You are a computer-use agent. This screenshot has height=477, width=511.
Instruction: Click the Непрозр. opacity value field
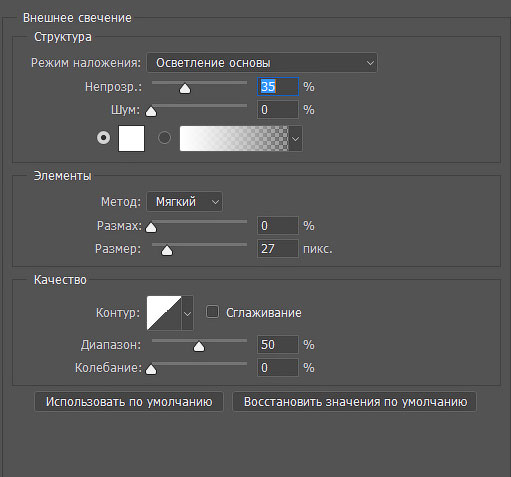pyautogui.click(x=278, y=87)
